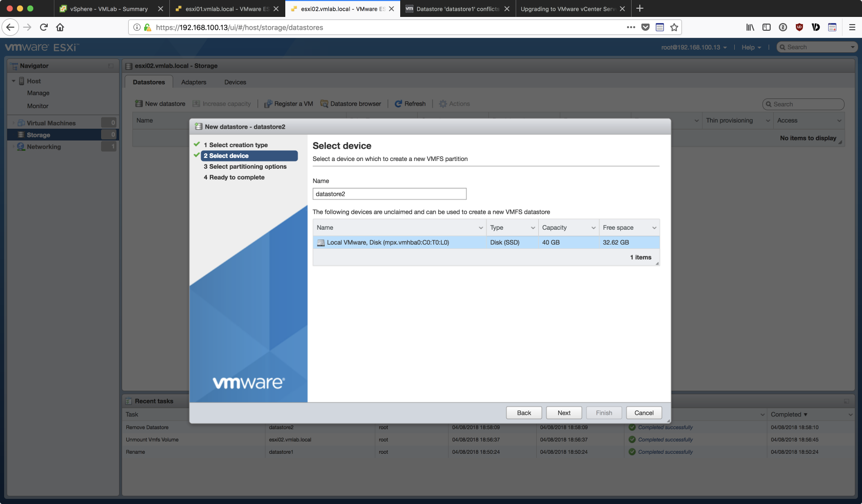
Task: Click Next in the datastore wizard
Action: pyautogui.click(x=564, y=413)
